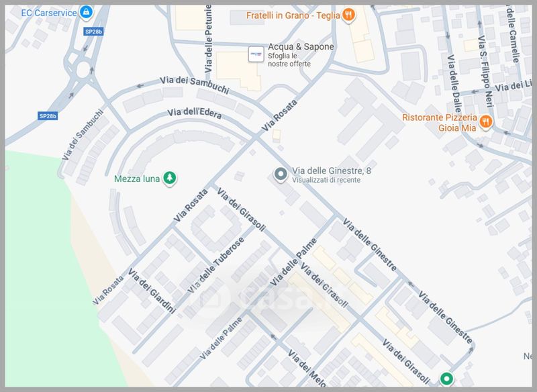Click the Via dei Giardini street label

[x=152, y=291]
